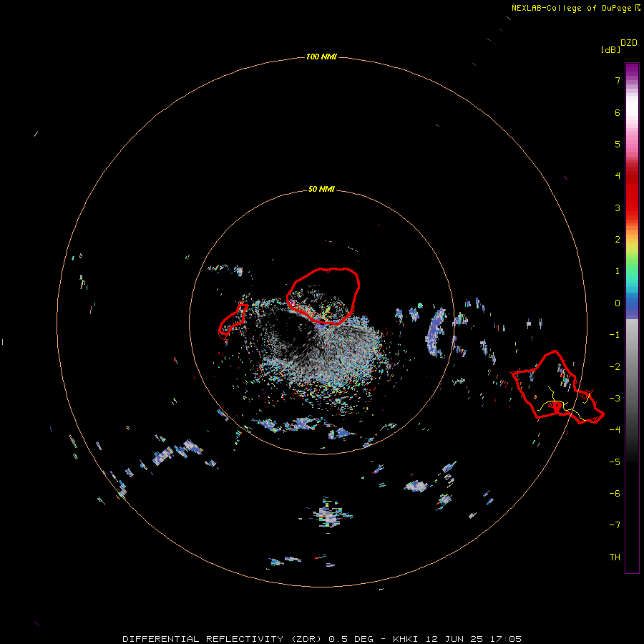
Task: Click the 5 dB tick label
Action: (618, 144)
